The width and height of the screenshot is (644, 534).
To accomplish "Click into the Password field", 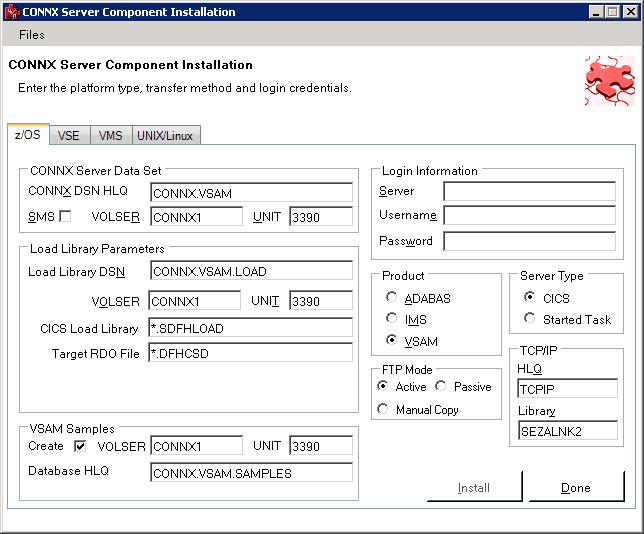I will [x=529, y=241].
